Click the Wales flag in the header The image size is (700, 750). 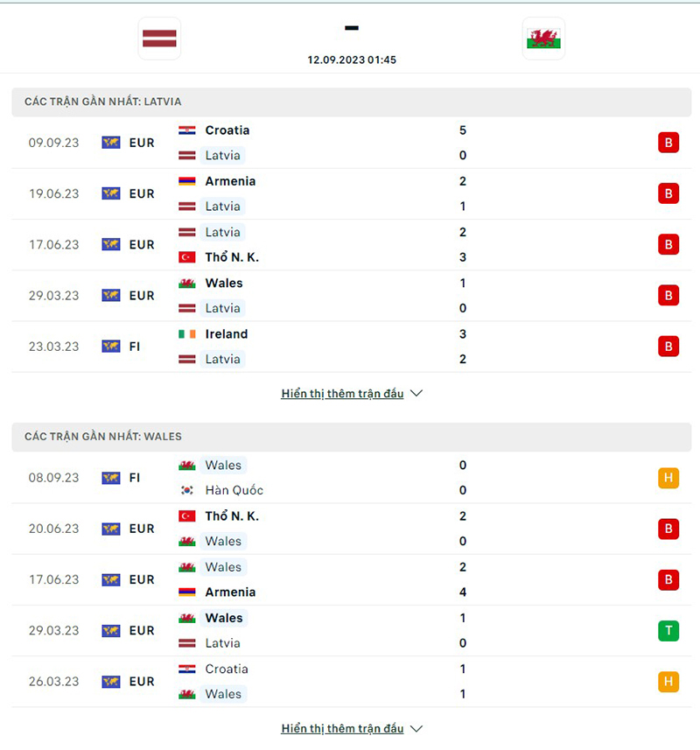543,38
